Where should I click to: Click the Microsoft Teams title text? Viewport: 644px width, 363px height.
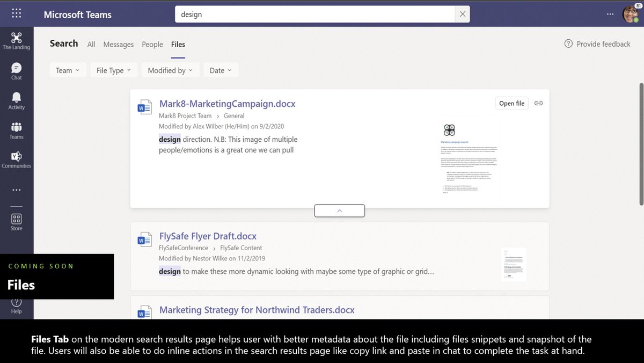78,14
